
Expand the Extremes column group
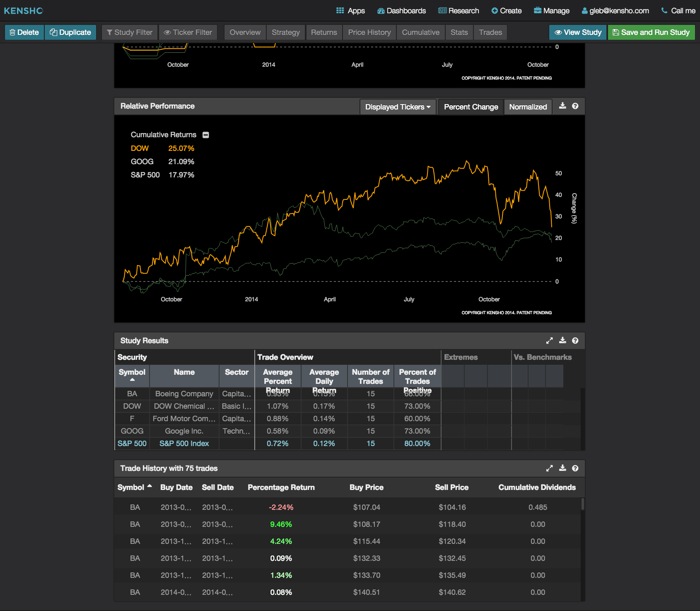click(461, 357)
